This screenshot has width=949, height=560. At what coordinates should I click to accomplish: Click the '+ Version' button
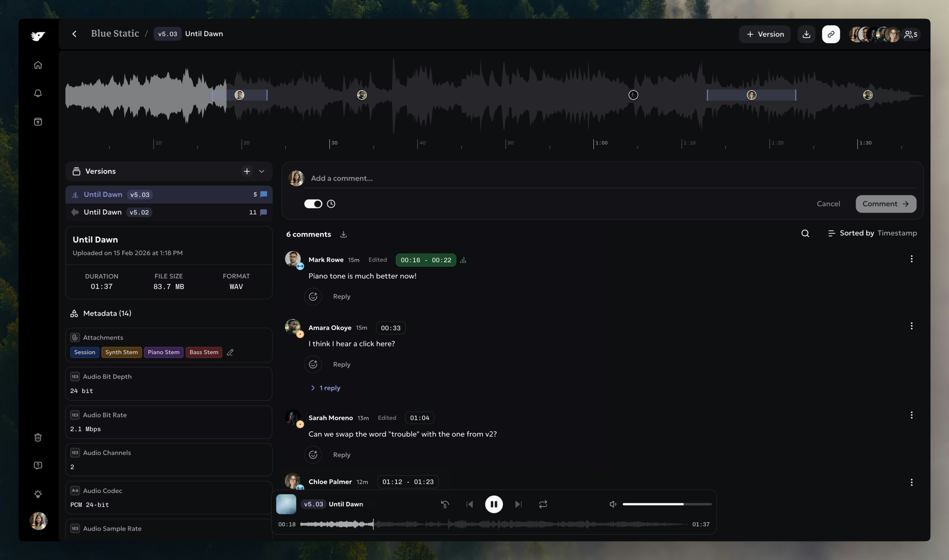coord(764,34)
